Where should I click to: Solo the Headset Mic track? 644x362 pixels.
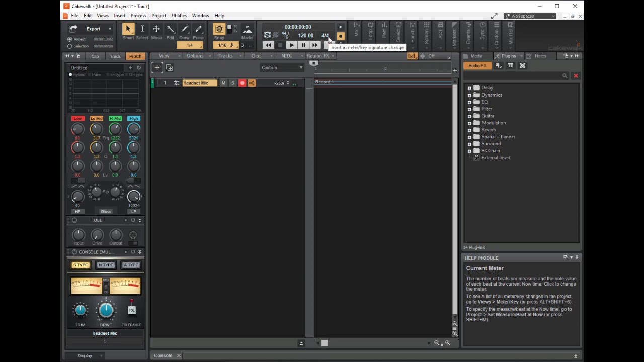(x=232, y=83)
